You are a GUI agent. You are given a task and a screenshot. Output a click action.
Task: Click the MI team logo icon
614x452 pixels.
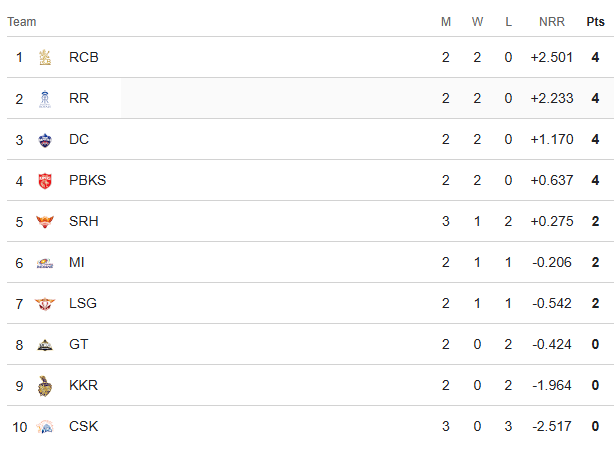(44, 263)
